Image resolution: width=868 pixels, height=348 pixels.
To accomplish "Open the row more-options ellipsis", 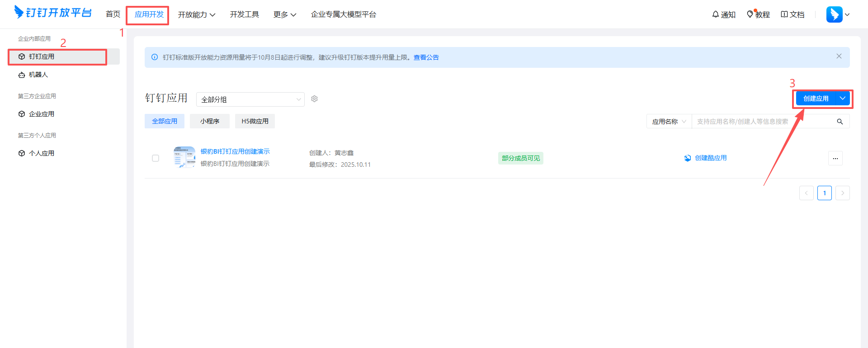I will (835, 158).
